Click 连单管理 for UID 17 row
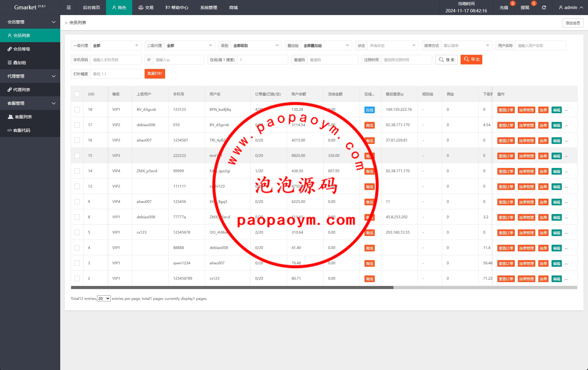 (x=526, y=125)
